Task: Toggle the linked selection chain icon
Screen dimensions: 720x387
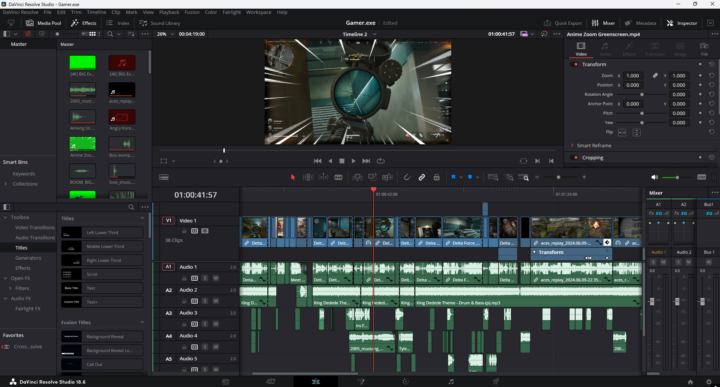Action: [422, 177]
